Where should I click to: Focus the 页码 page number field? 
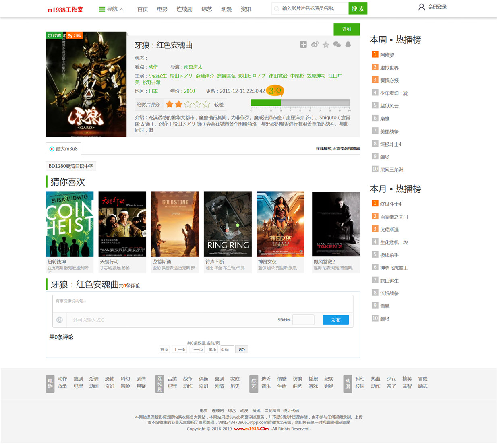coord(227,349)
